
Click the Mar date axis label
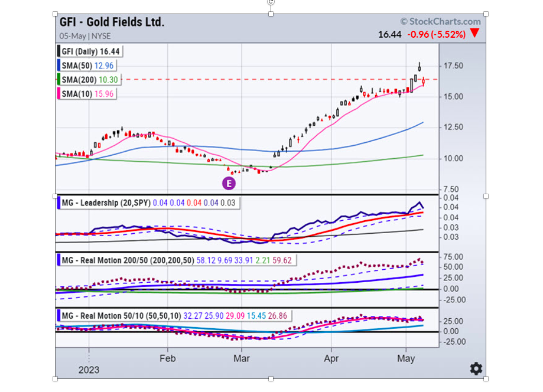242,358
